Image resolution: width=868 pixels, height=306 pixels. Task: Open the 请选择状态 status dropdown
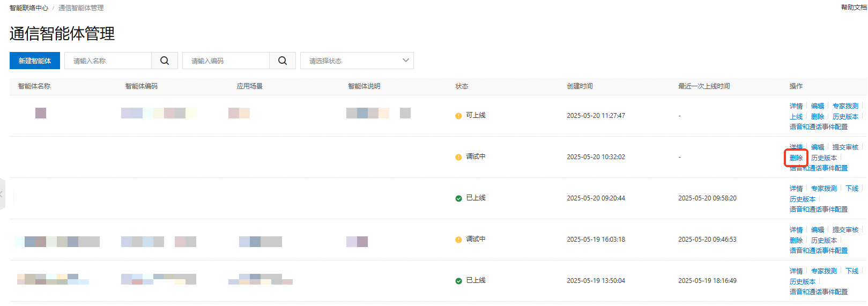coord(357,61)
